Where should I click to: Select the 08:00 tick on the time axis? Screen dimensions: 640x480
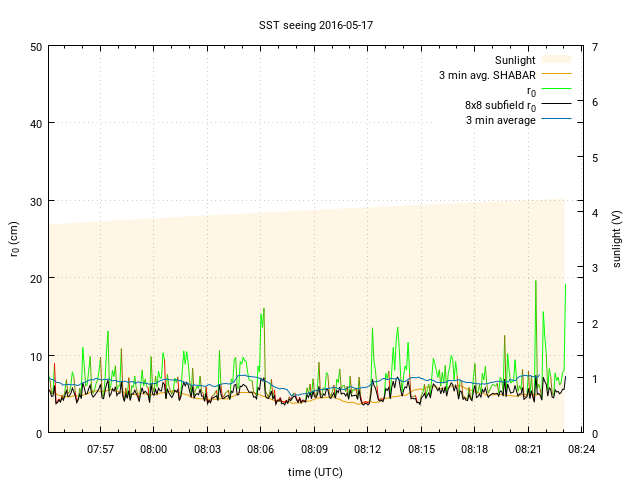[153, 449]
